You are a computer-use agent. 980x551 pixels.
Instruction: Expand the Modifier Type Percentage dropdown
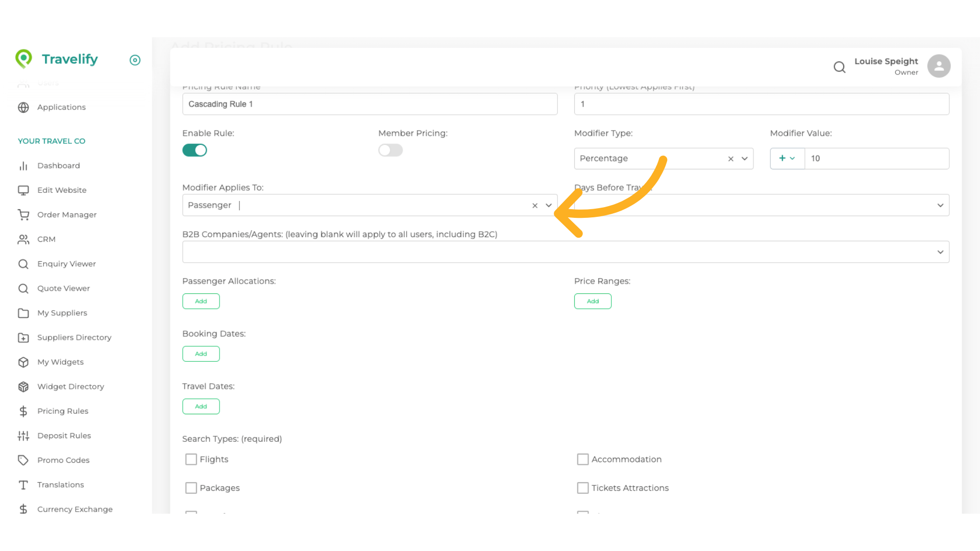coord(745,159)
